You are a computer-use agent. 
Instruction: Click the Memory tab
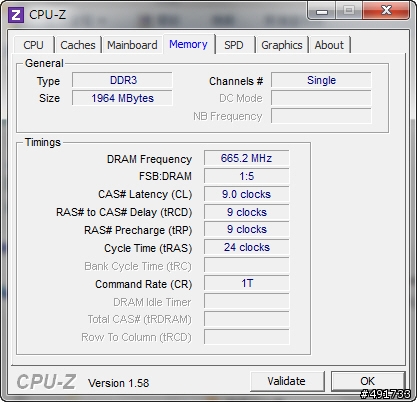[188, 44]
